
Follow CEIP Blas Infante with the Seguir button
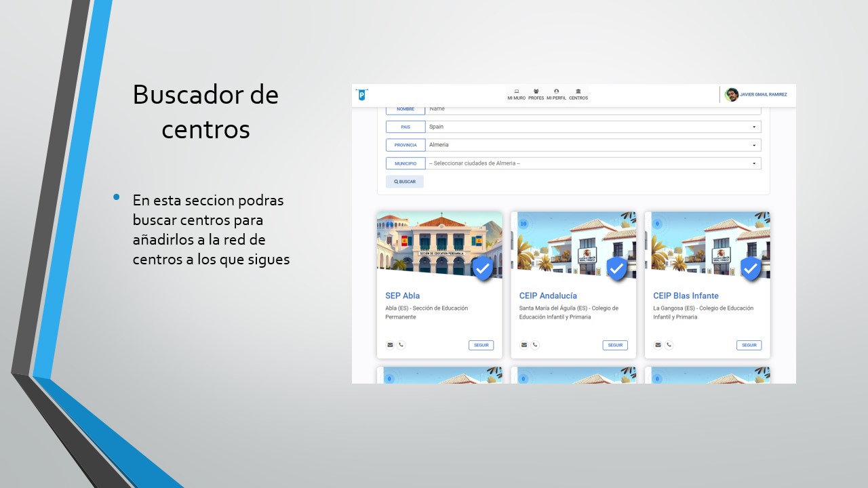click(x=749, y=345)
